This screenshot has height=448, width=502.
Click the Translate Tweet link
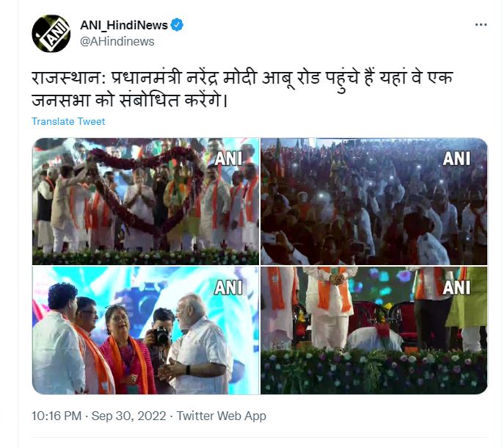(x=68, y=121)
